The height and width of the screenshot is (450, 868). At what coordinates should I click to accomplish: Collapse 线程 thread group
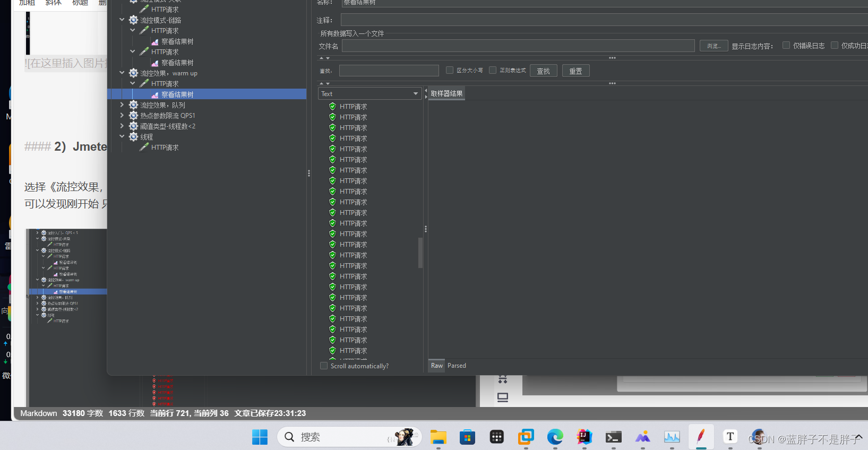[122, 137]
